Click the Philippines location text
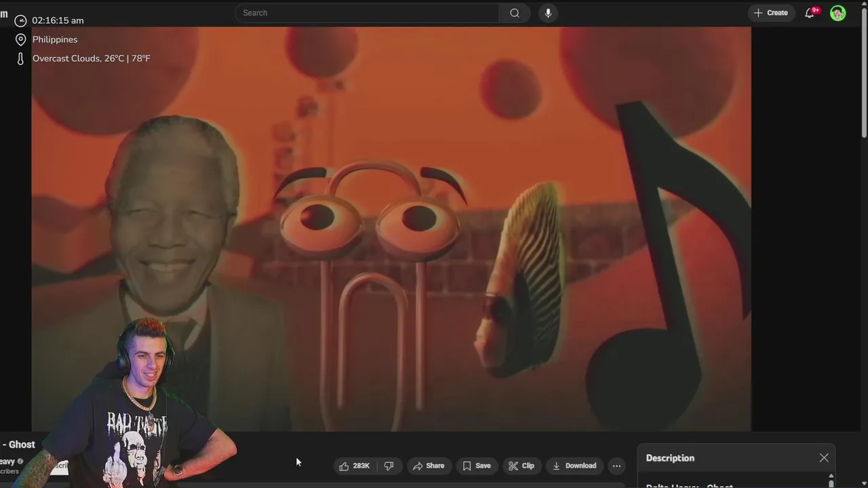Screen dimensions: 868x488 (55, 39)
